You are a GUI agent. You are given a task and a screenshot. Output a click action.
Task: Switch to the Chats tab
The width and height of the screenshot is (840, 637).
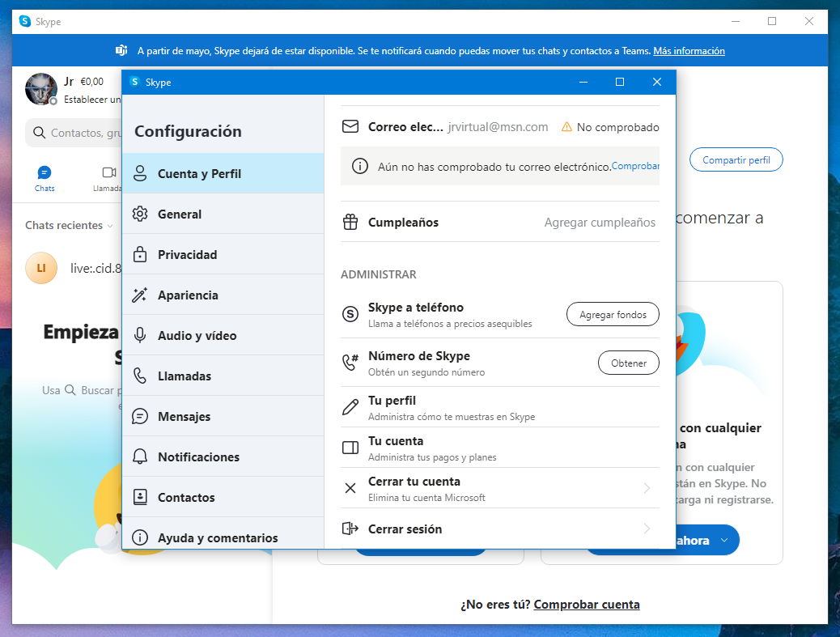(x=45, y=178)
